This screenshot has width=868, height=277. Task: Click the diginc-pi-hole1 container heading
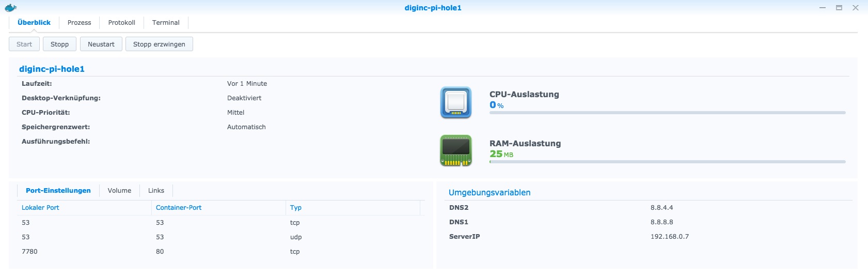coord(52,69)
